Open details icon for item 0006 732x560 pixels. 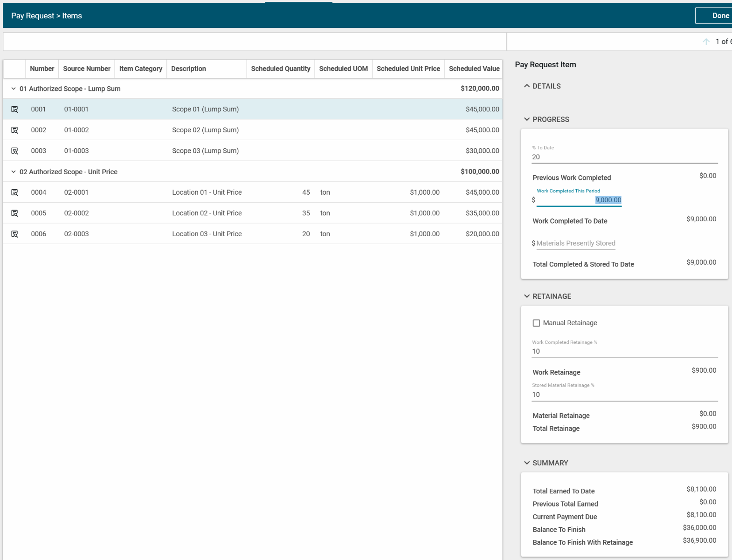(x=14, y=234)
